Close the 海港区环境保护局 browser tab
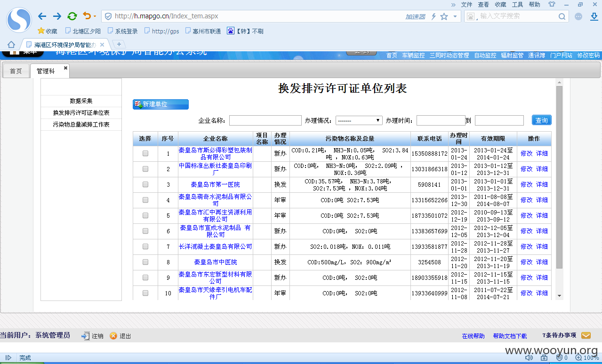602x364 pixels. 102,45
